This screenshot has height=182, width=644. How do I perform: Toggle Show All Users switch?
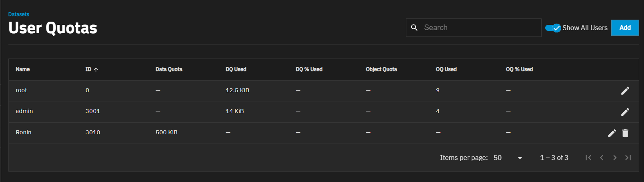pyautogui.click(x=553, y=28)
